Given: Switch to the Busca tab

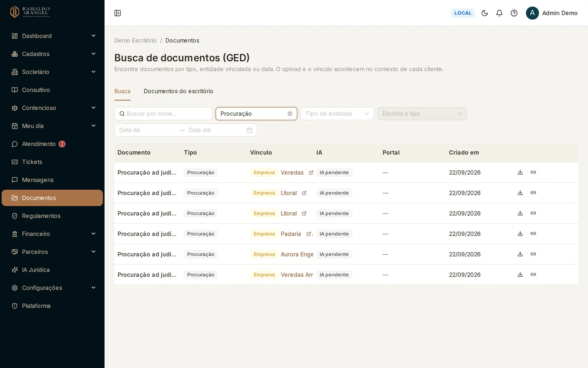Looking at the screenshot, I should 122,91.
